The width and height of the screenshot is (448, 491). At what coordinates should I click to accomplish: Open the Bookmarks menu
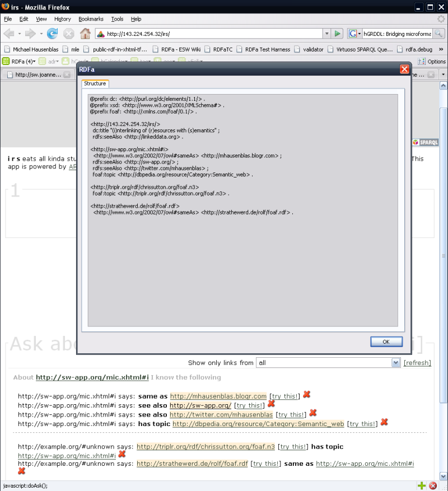[91, 19]
